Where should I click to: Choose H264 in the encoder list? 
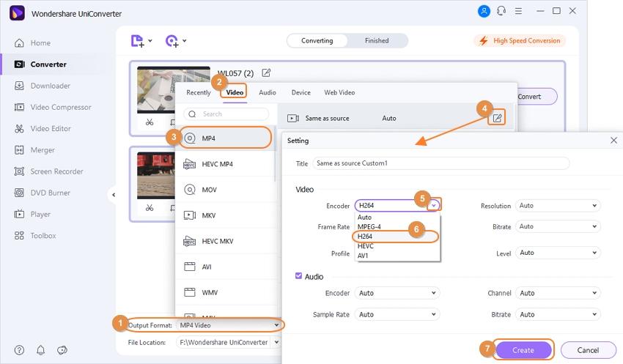point(397,236)
